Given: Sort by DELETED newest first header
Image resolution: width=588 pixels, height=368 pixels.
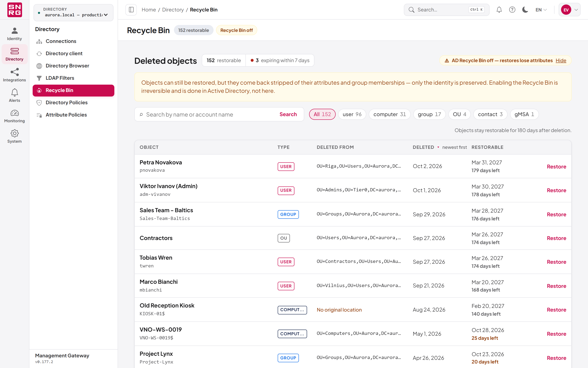Looking at the screenshot, I should 440,147.
